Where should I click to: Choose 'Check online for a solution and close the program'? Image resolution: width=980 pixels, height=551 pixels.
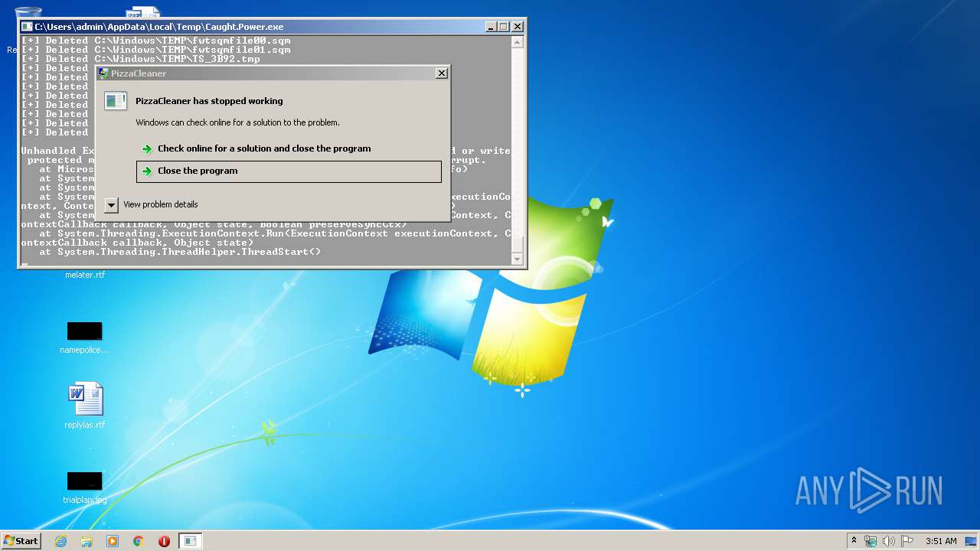(x=289, y=149)
